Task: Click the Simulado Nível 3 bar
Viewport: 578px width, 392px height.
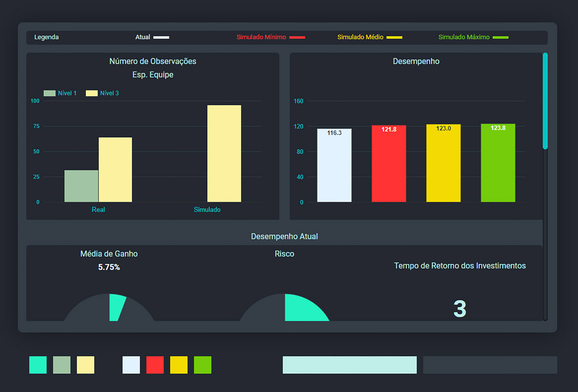Action: tap(224, 154)
